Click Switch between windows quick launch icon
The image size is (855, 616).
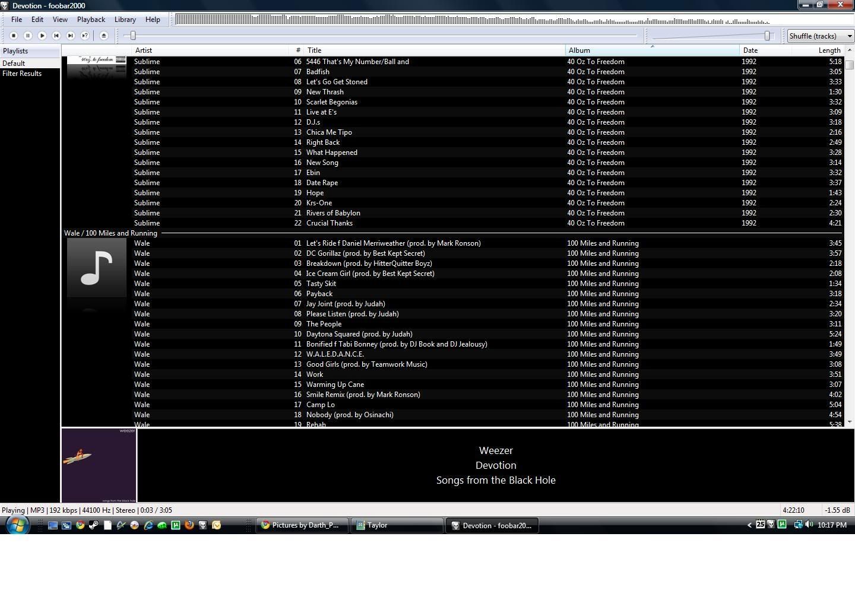click(x=66, y=525)
